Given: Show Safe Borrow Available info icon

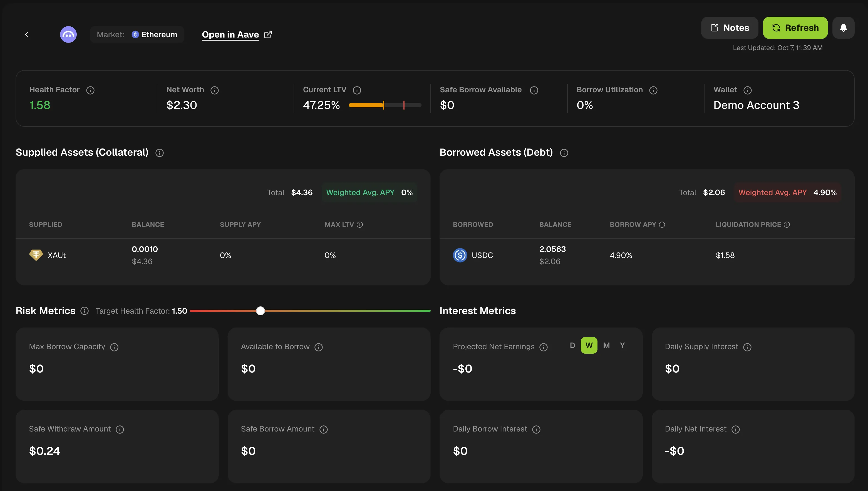Looking at the screenshot, I should tap(534, 90).
